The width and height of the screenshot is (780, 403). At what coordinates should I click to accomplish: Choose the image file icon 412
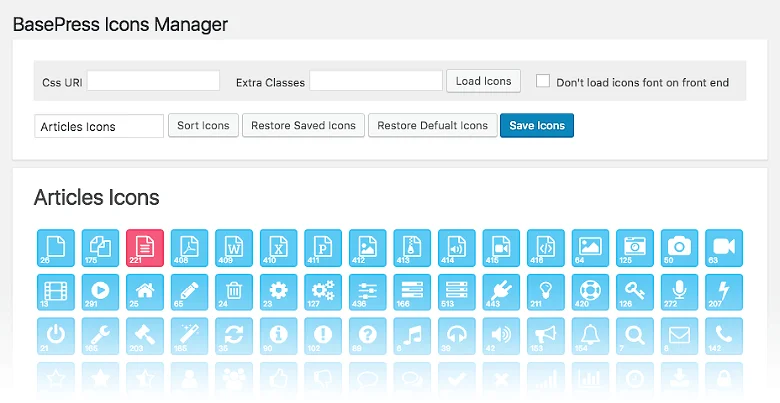368,248
